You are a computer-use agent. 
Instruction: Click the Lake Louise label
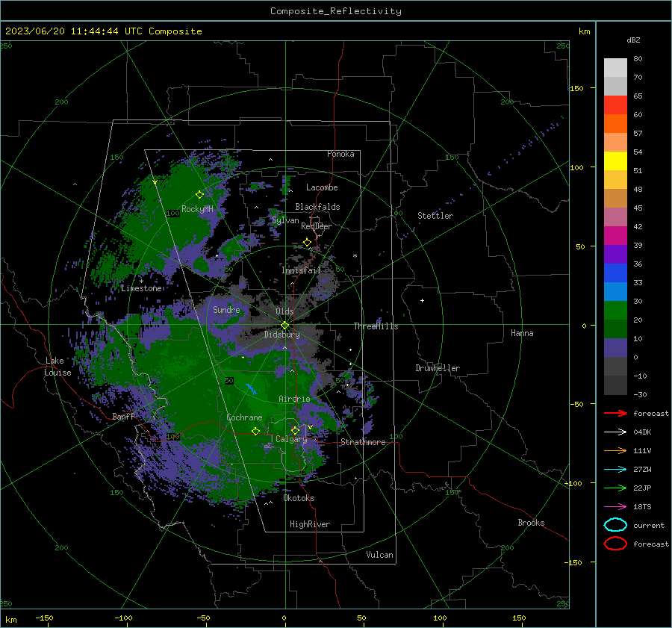click(x=57, y=367)
